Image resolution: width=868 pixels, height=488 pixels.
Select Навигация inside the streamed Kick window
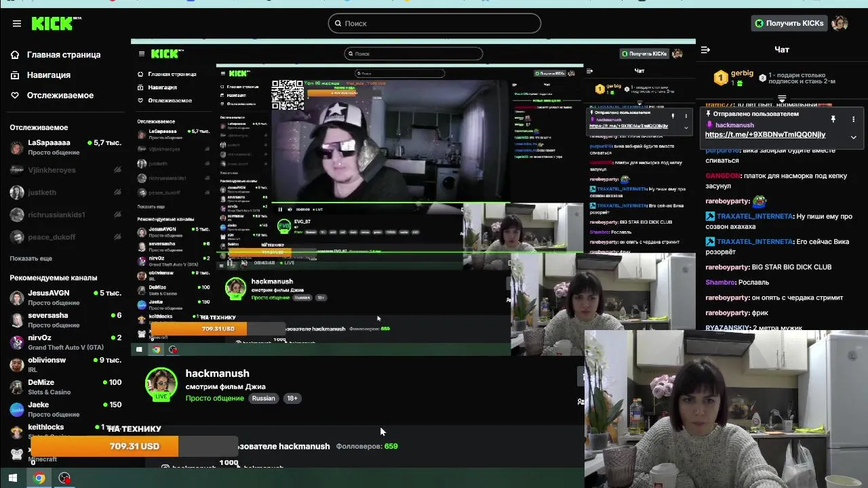pyautogui.click(x=163, y=87)
